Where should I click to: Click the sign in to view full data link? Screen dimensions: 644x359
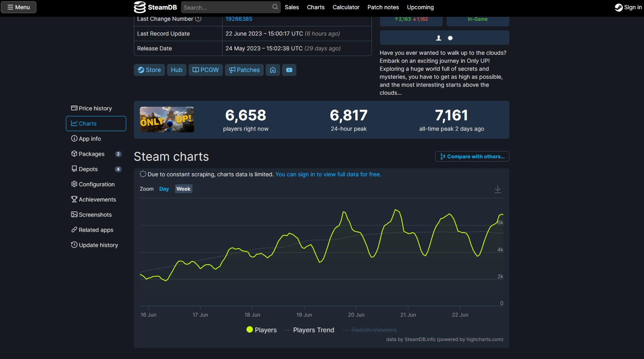(x=328, y=174)
